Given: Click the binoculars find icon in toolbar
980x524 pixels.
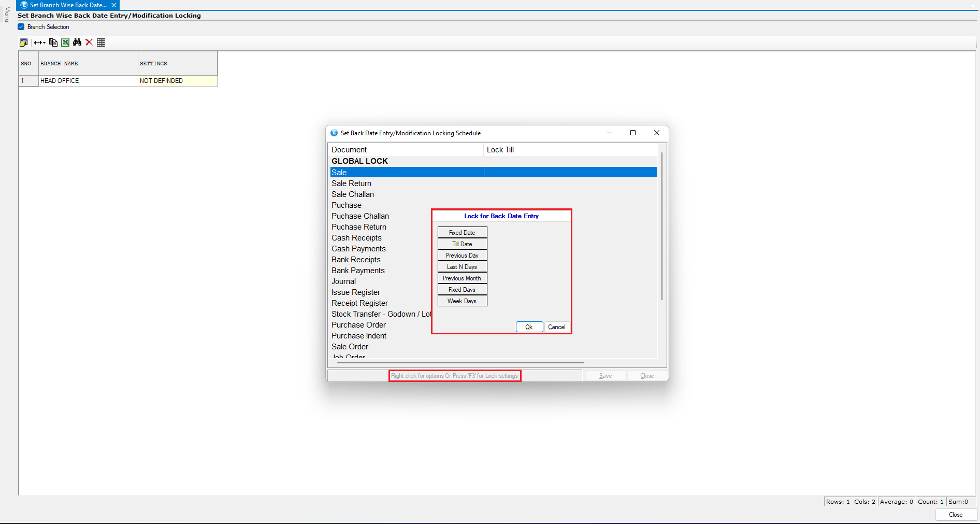Looking at the screenshot, I should click(x=77, y=43).
